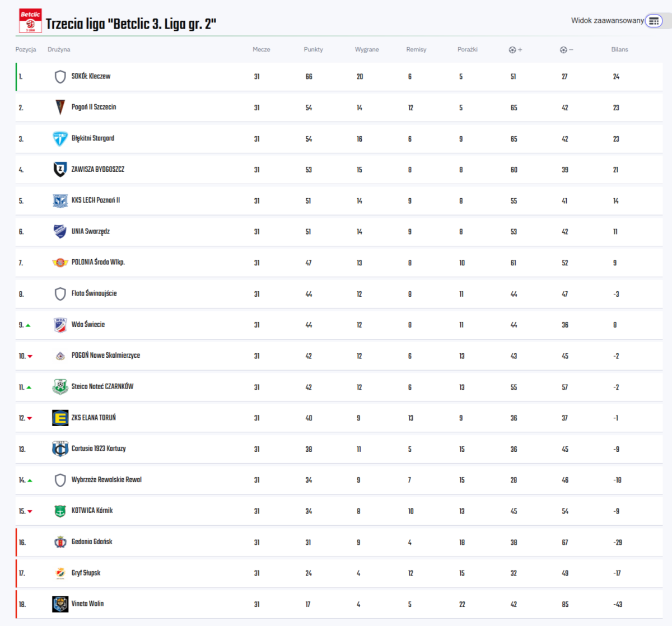672x626 pixels.
Task: Sort table by Punkty column header
Action: click(313, 49)
